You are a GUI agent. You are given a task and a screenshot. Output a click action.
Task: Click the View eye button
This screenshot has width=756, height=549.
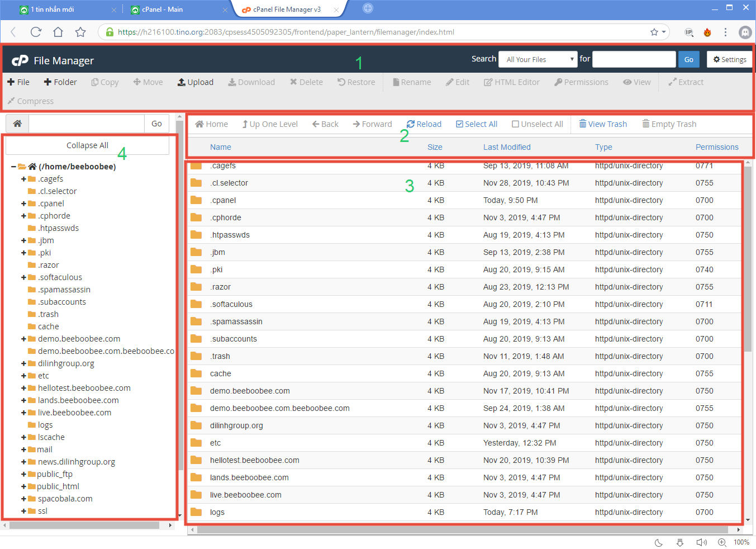coord(637,82)
